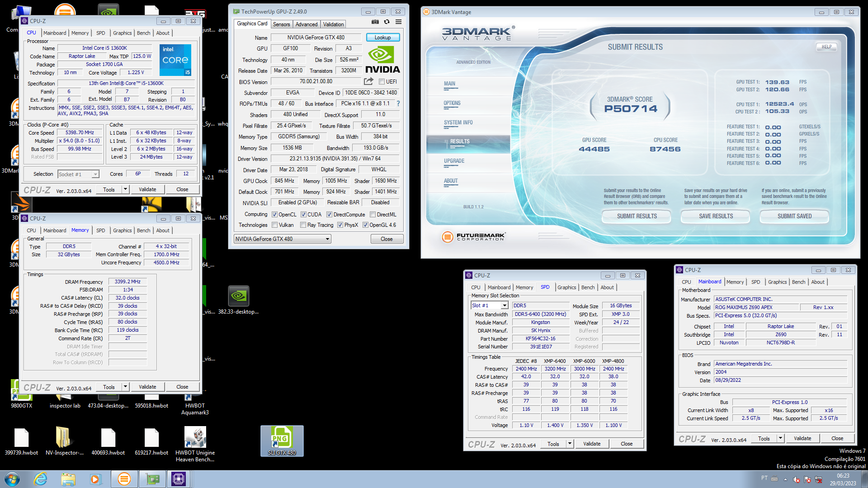Toggle the DirectCompute checkbox
This screenshot has width=868, height=488.
330,215
